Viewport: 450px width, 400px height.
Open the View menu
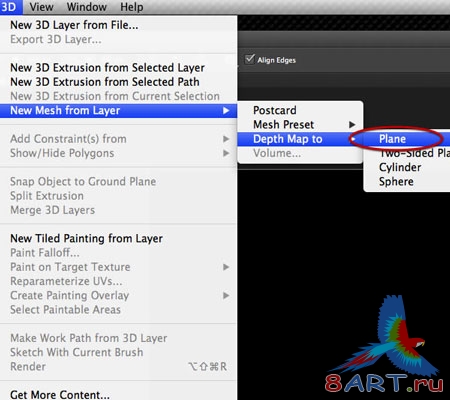click(41, 7)
